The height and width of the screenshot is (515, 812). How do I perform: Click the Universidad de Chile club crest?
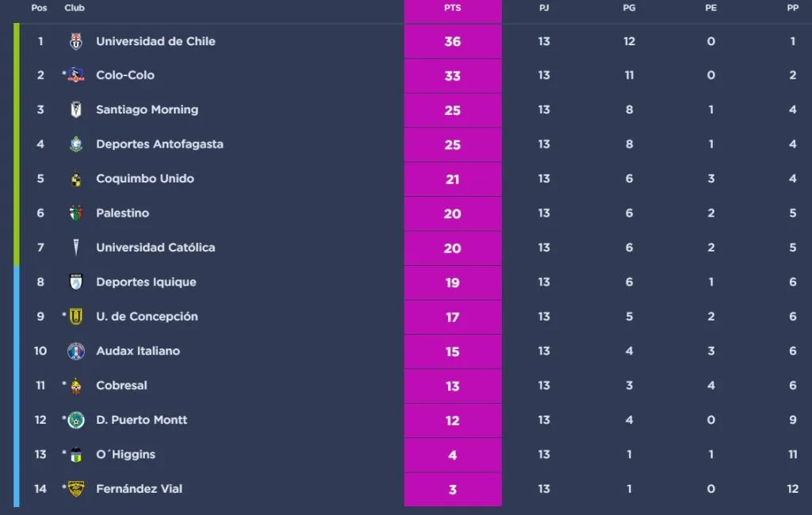point(76,41)
